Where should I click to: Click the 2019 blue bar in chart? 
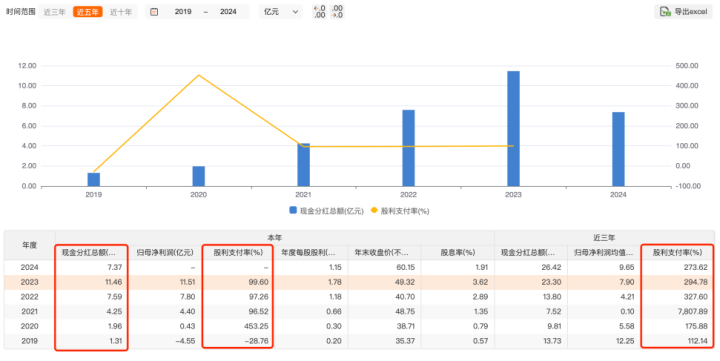pos(94,180)
